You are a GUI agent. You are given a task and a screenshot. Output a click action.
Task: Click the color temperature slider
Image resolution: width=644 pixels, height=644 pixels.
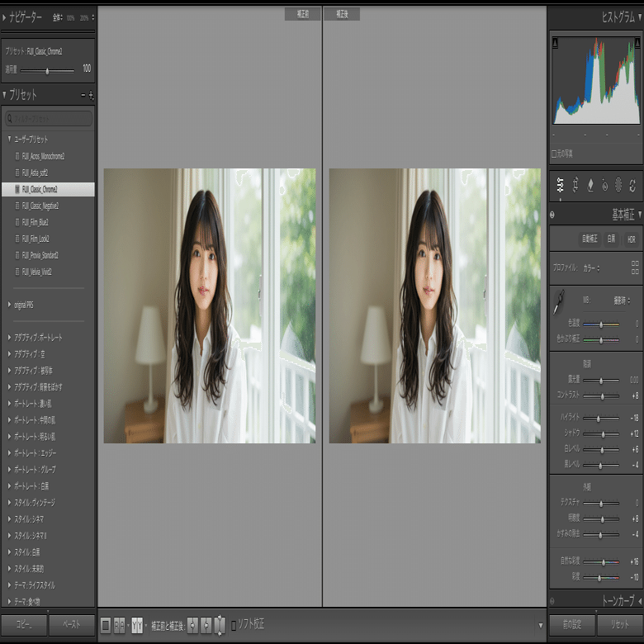(601, 324)
